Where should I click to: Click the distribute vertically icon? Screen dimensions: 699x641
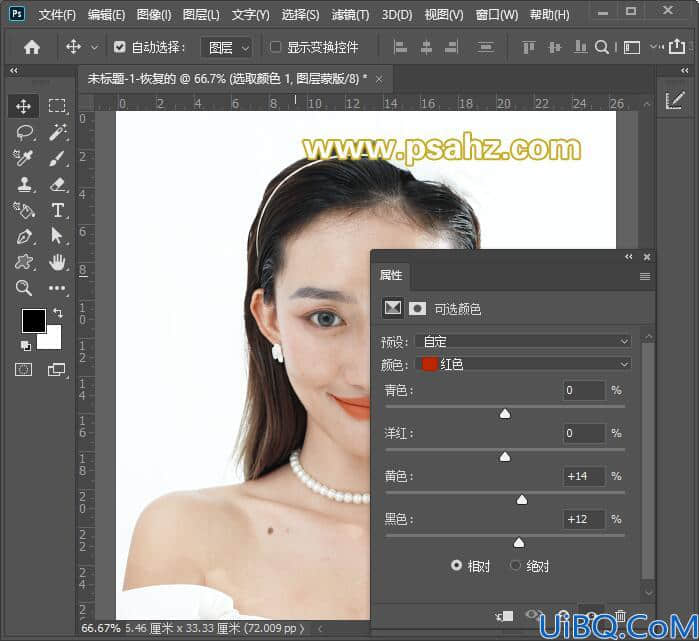tap(485, 47)
